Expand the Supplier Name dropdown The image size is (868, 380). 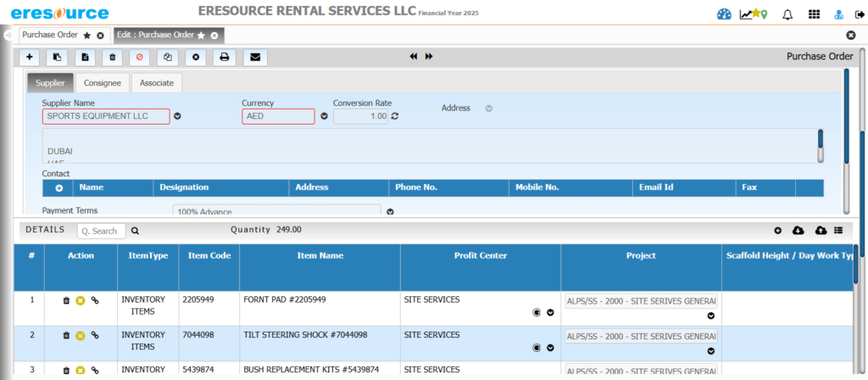pyautogui.click(x=178, y=116)
